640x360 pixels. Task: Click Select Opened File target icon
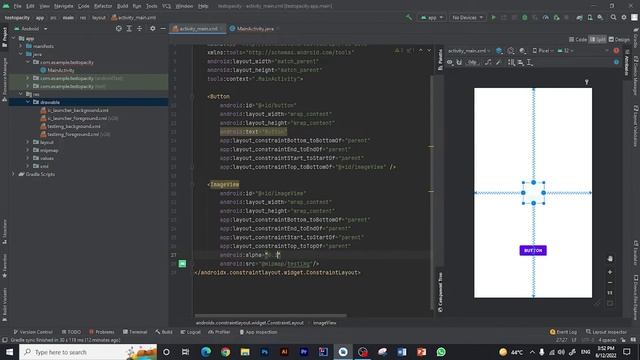click(119, 29)
